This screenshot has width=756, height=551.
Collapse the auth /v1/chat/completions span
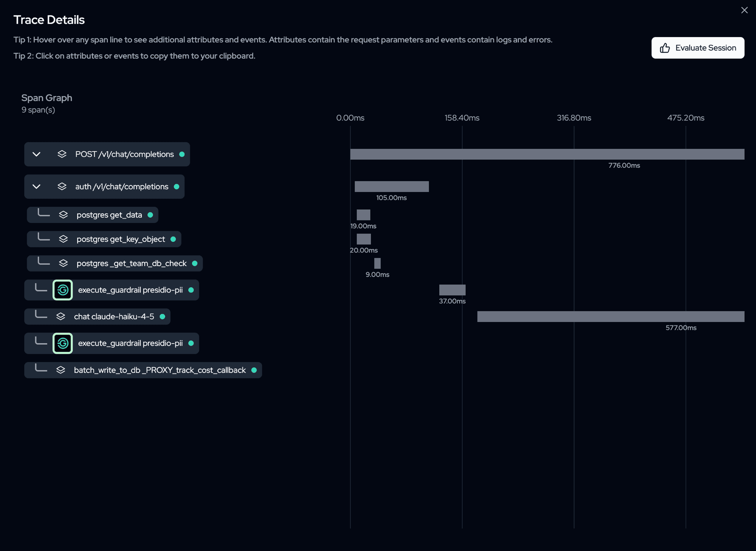coord(36,187)
